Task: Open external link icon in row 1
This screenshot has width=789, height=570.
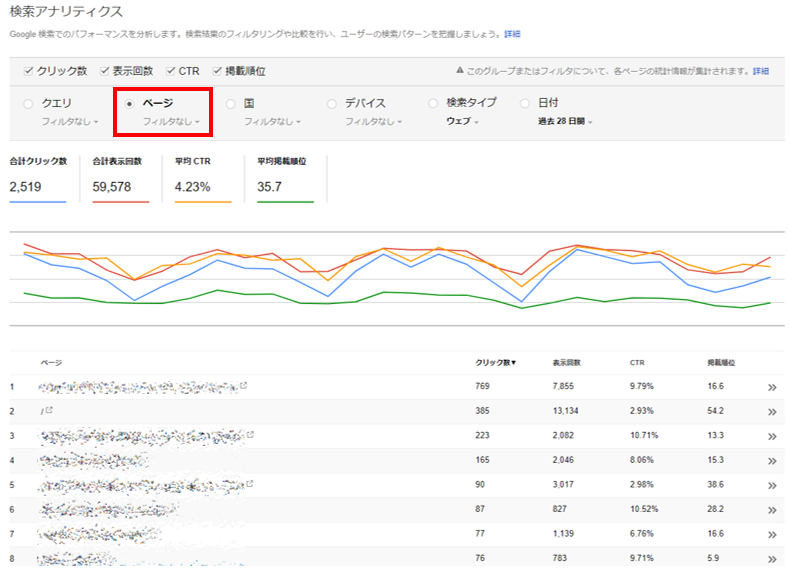Action: 244,385
